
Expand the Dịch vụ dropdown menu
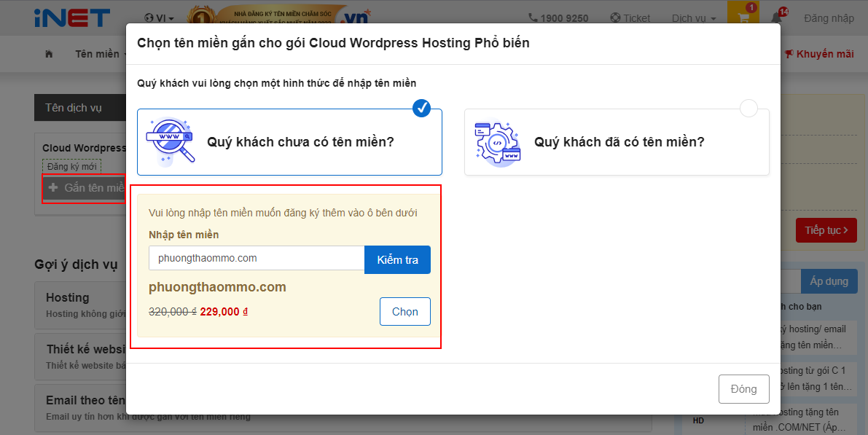pos(693,18)
